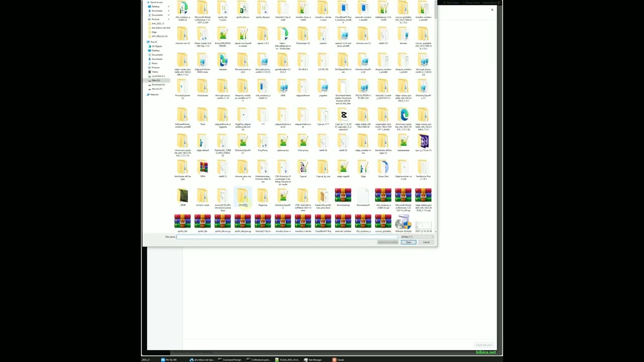Select the hola-proxy folder
This screenshot has width=644, height=362.
pos(303,143)
